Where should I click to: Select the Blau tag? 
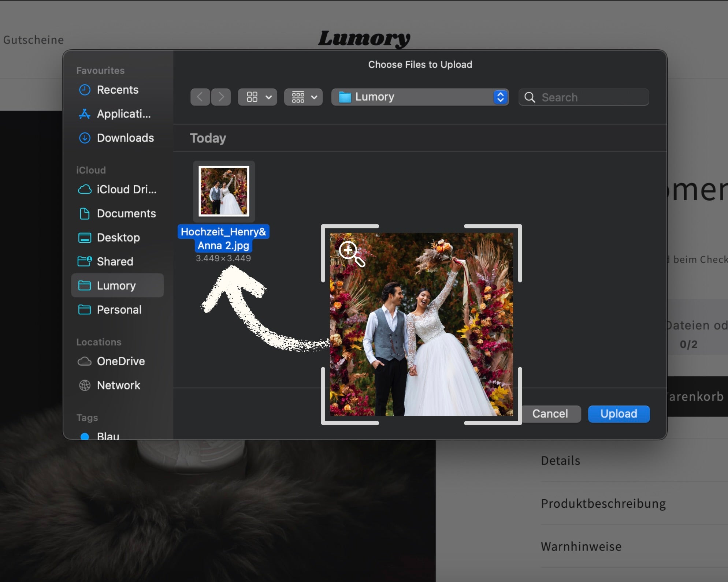pyautogui.click(x=108, y=436)
